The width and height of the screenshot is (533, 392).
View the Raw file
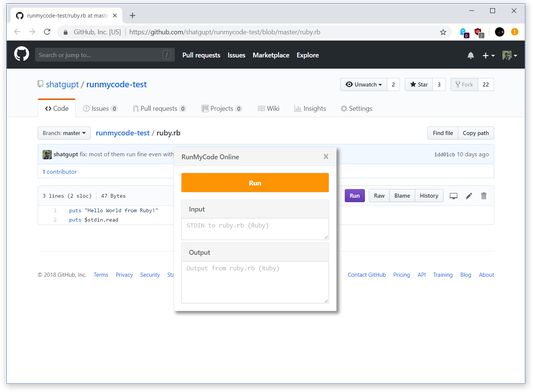(379, 196)
